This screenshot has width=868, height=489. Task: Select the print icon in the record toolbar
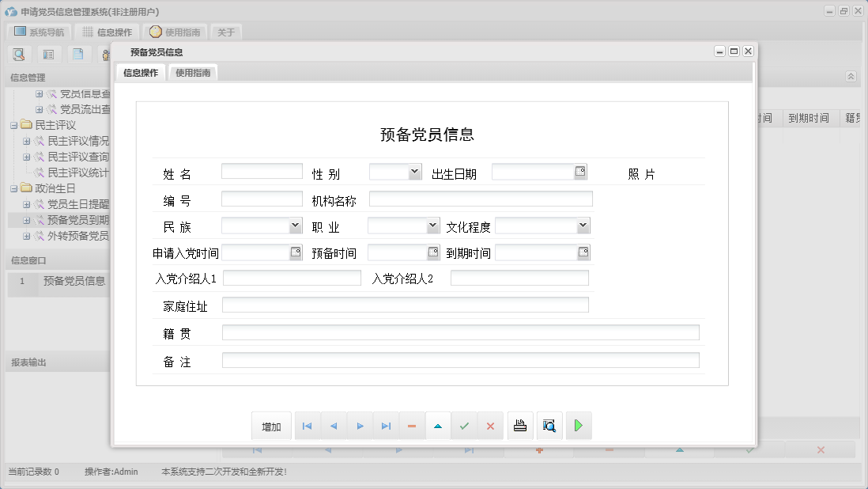(x=520, y=426)
